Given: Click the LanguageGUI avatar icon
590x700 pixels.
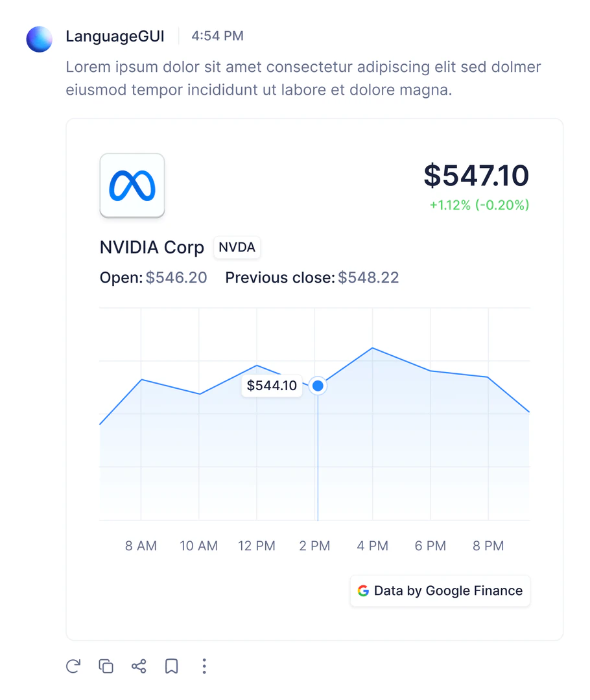Looking at the screenshot, I should click(39, 39).
